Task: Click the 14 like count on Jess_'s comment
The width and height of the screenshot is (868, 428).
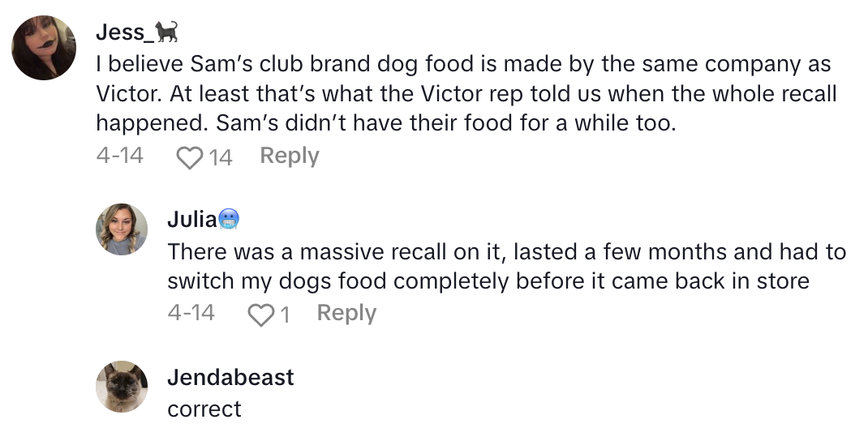Action: [x=221, y=156]
